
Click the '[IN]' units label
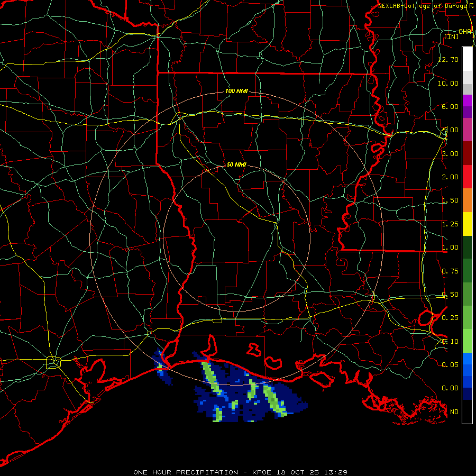click(x=452, y=36)
